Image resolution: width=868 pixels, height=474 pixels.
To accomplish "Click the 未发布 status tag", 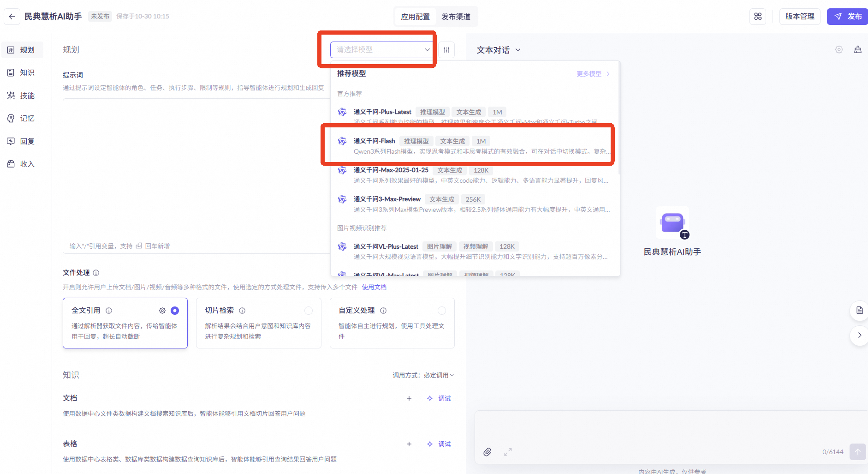I will point(100,17).
